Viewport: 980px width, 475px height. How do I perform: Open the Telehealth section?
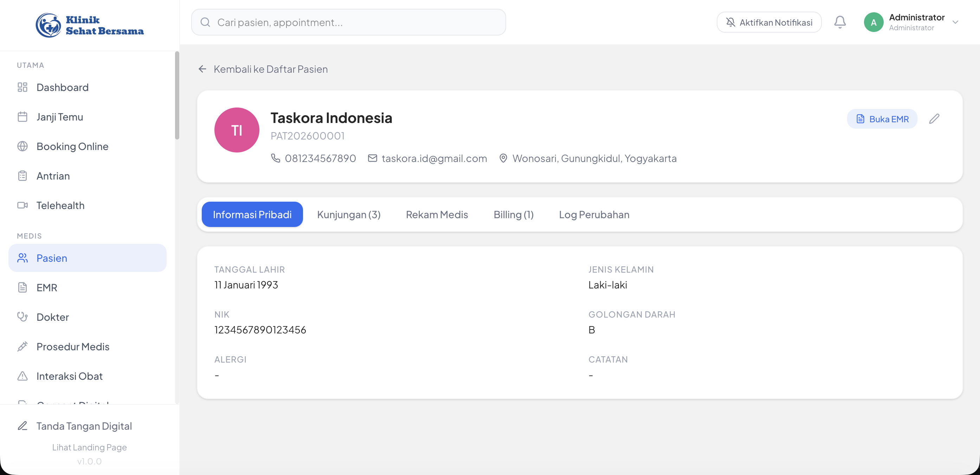[x=60, y=206]
